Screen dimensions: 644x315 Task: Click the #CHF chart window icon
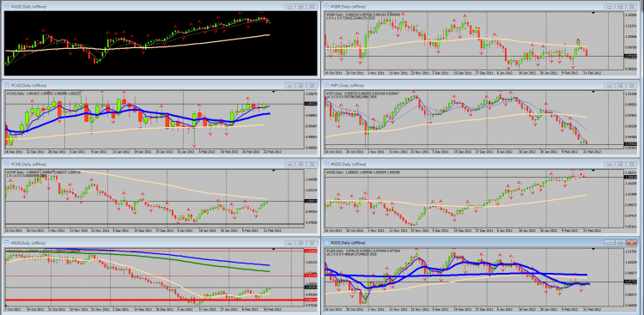6,164
